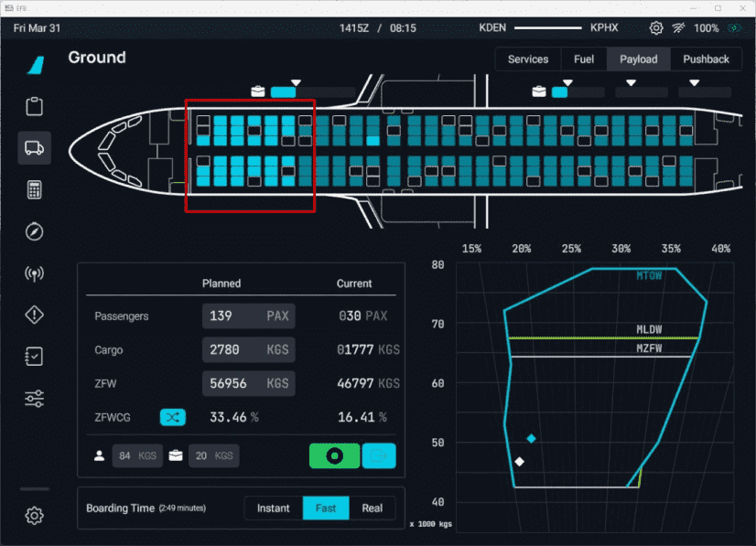Open the Performance calculator page

tap(34, 189)
